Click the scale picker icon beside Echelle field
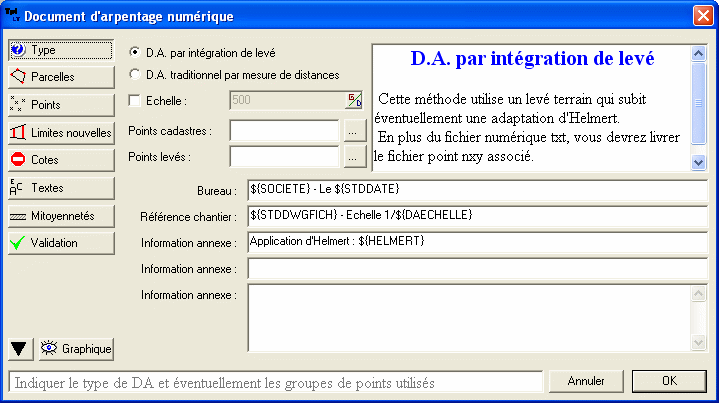 [x=354, y=100]
